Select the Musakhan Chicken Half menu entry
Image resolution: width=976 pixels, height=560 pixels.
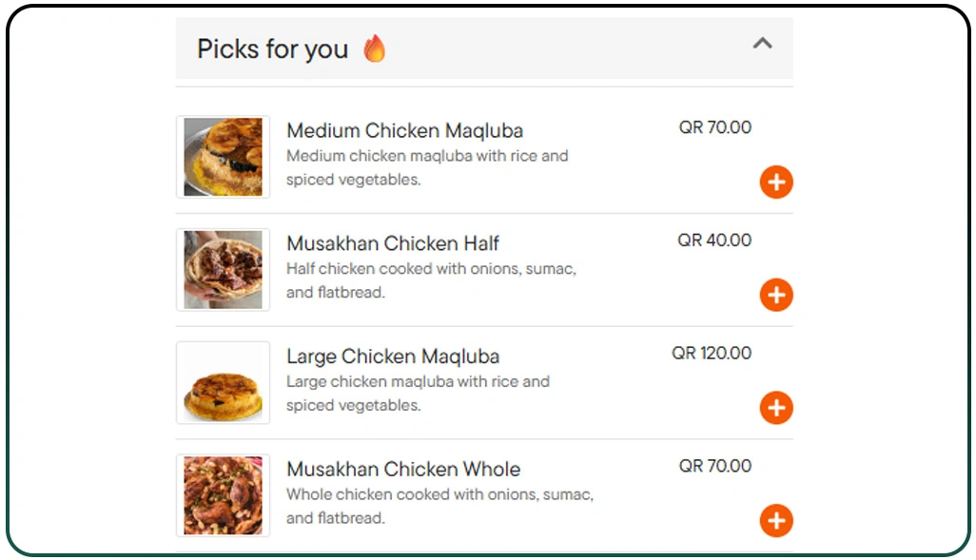pos(393,243)
